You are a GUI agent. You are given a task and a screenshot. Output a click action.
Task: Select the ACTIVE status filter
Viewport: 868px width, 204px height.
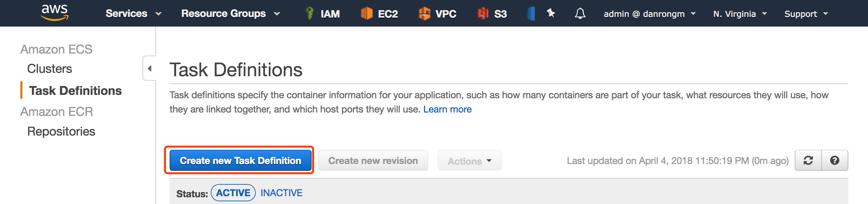click(233, 193)
